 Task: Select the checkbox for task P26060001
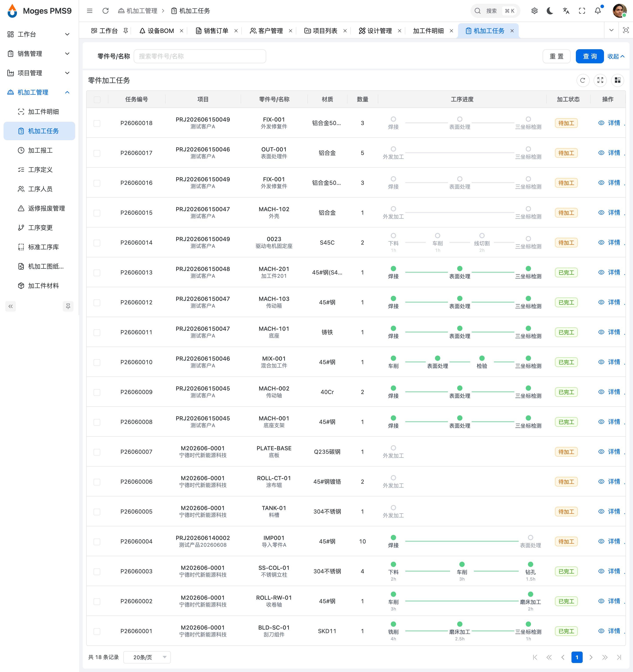pos(97,631)
